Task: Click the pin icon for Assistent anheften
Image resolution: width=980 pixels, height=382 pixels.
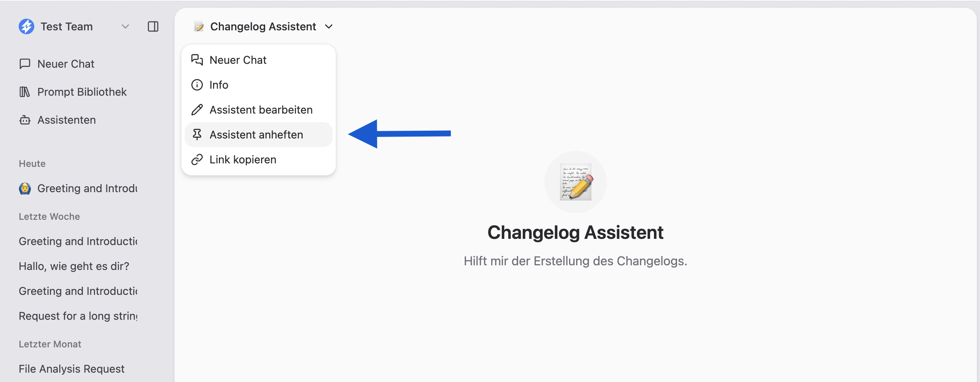Action: (197, 135)
